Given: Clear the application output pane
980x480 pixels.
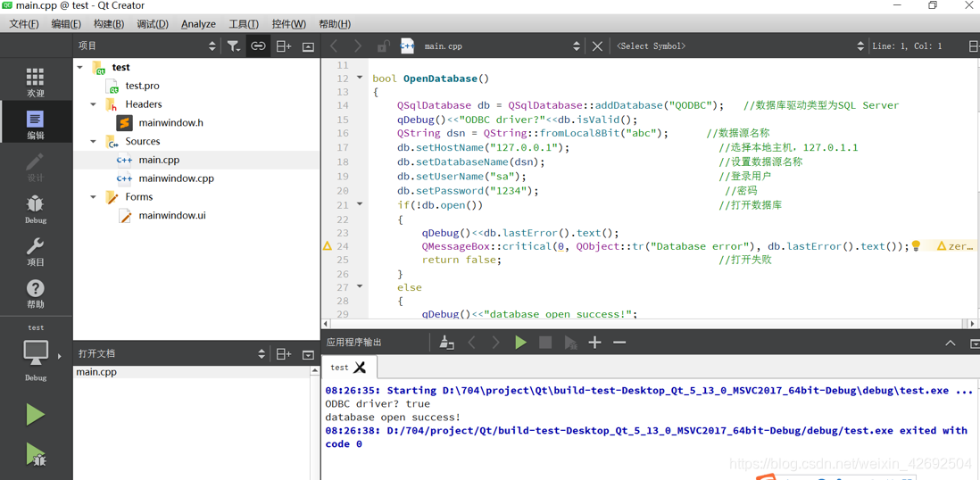Looking at the screenshot, I should coord(447,342).
